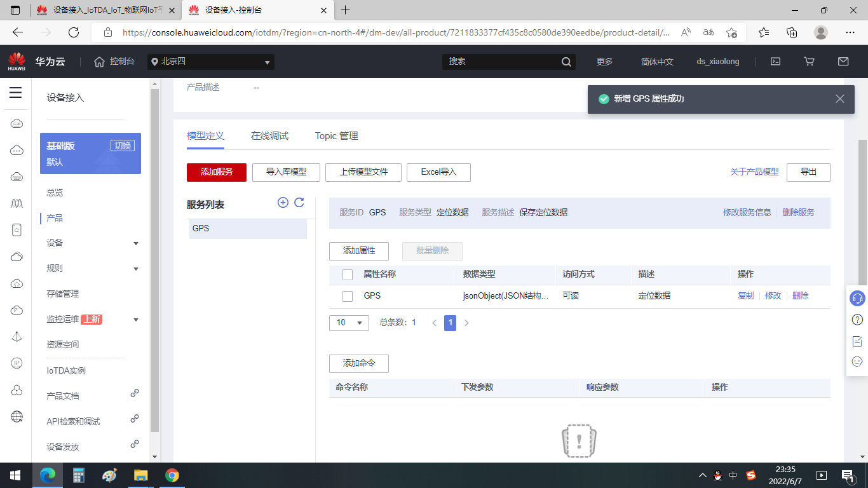Click the 导出 button

tap(808, 172)
